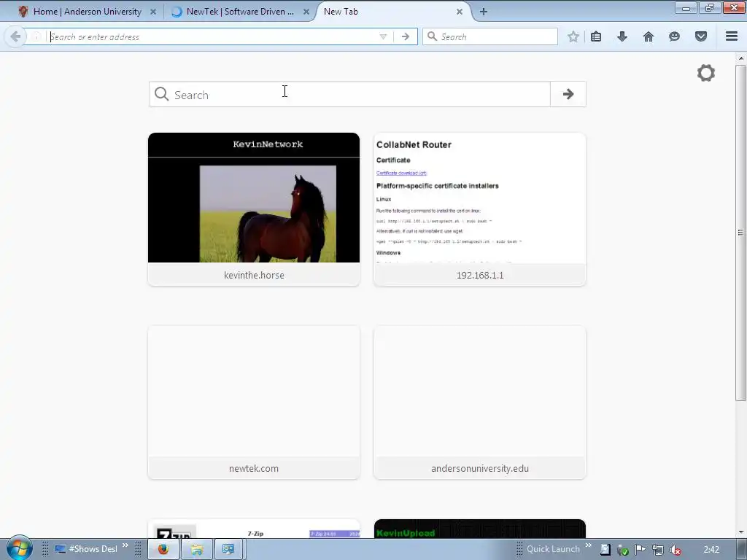Open Windows Explorer from the taskbar

[x=197, y=550]
